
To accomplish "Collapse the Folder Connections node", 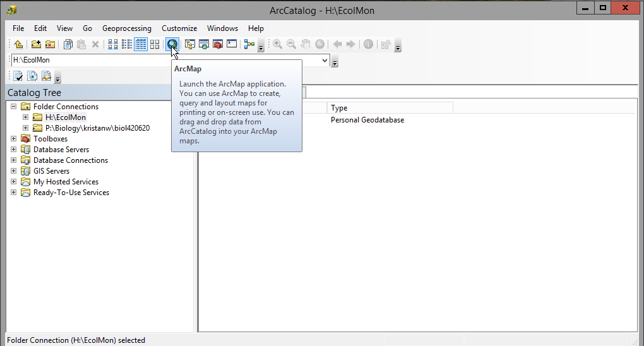I will click(13, 107).
